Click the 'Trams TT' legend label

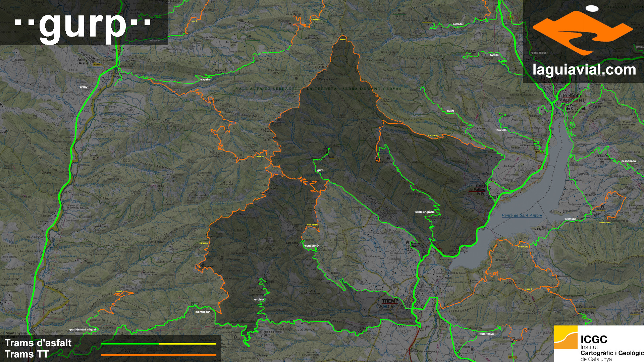[27, 354]
